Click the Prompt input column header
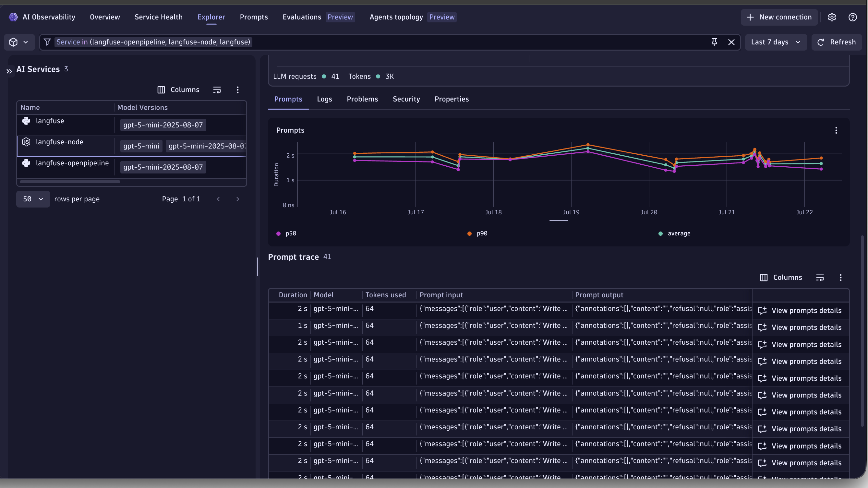Viewport: 868px width, 488px height. pos(441,295)
